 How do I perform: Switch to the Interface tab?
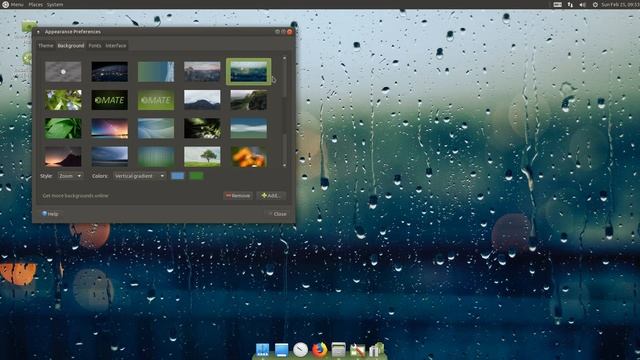click(x=116, y=46)
